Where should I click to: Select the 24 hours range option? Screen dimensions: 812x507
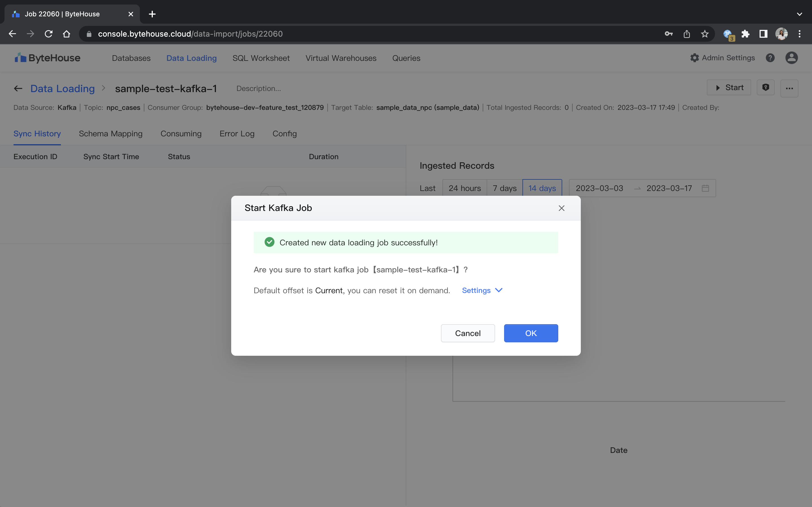[x=464, y=188]
